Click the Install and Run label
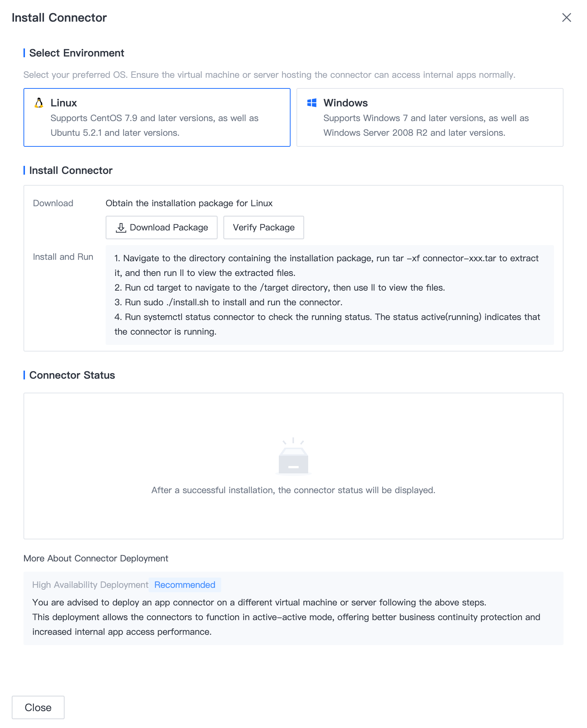 pos(63,257)
